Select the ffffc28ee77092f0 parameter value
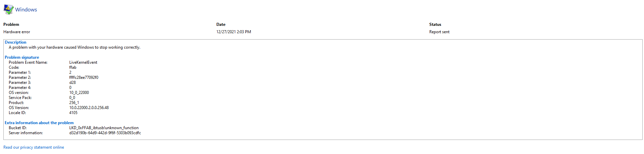644x154 pixels. click(84, 78)
